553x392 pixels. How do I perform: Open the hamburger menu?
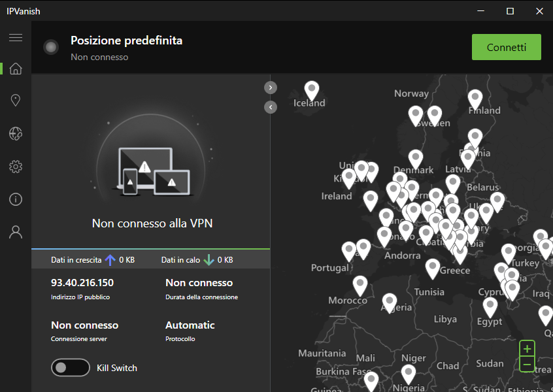(x=16, y=37)
